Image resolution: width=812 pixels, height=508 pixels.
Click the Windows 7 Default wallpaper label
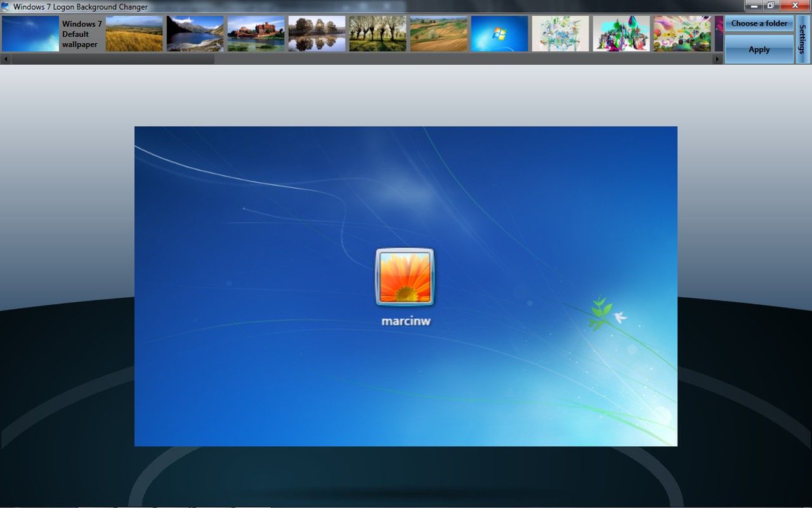82,34
